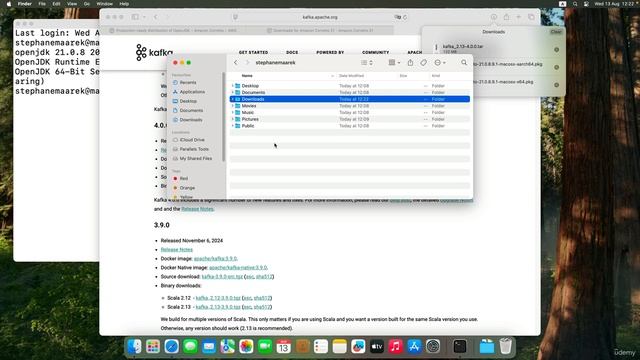Open the View menu in the menu bar
This screenshot has height=360, width=640.
[x=72, y=4]
